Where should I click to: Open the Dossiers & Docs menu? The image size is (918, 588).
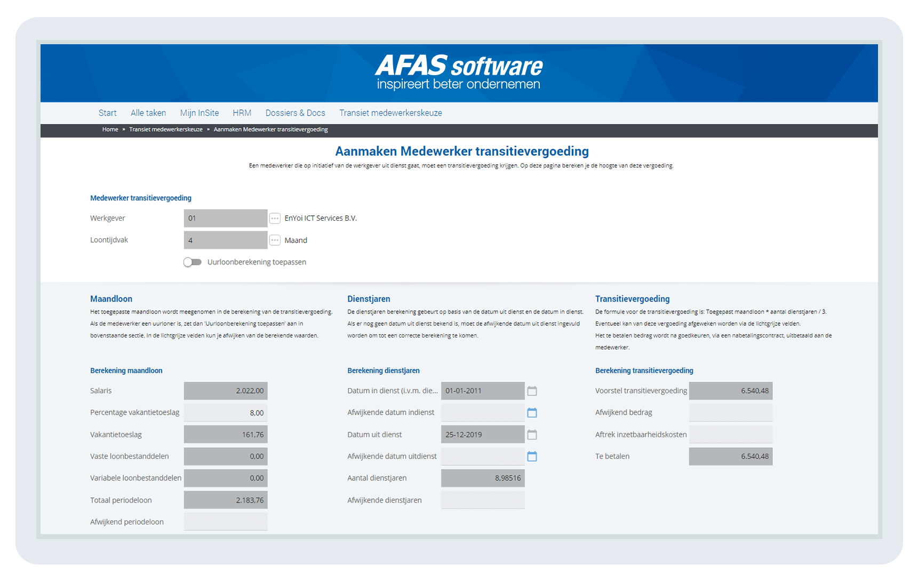(295, 112)
